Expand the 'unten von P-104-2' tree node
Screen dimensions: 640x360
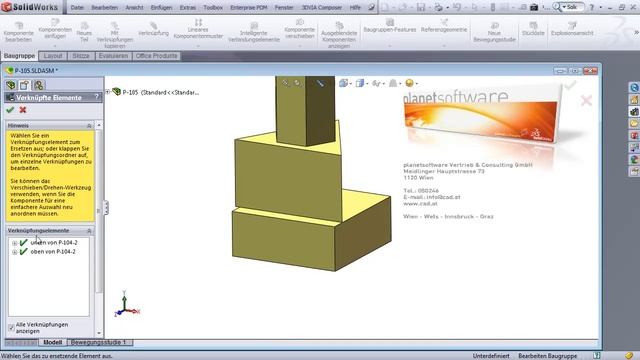(x=14, y=243)
